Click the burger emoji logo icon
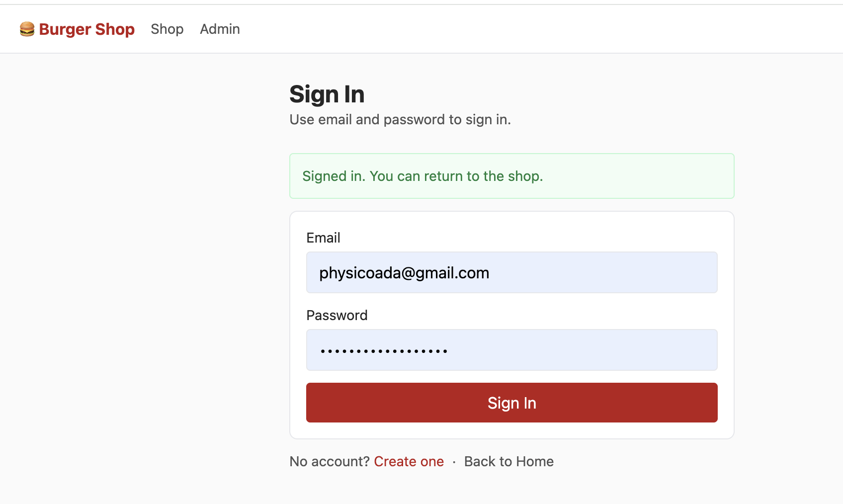The width and height of the screenshot is (843, 504). (27, 29)
